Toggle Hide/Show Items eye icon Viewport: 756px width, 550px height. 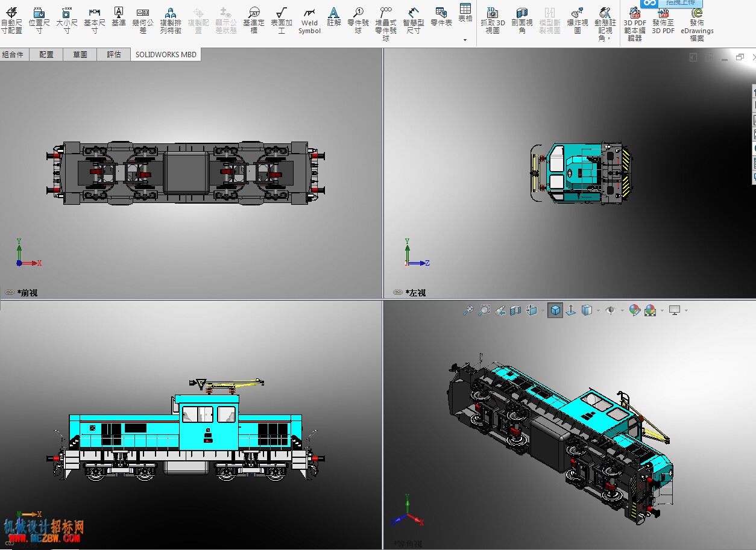tap(610, 310)
